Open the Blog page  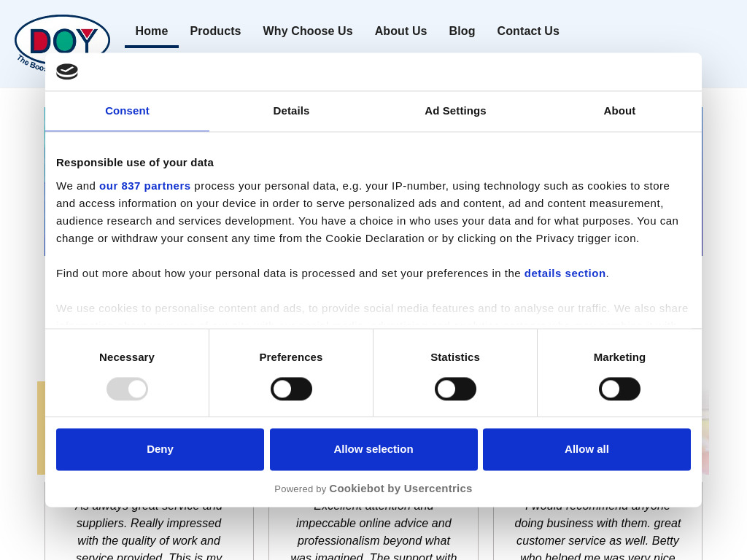coord(462,31)
